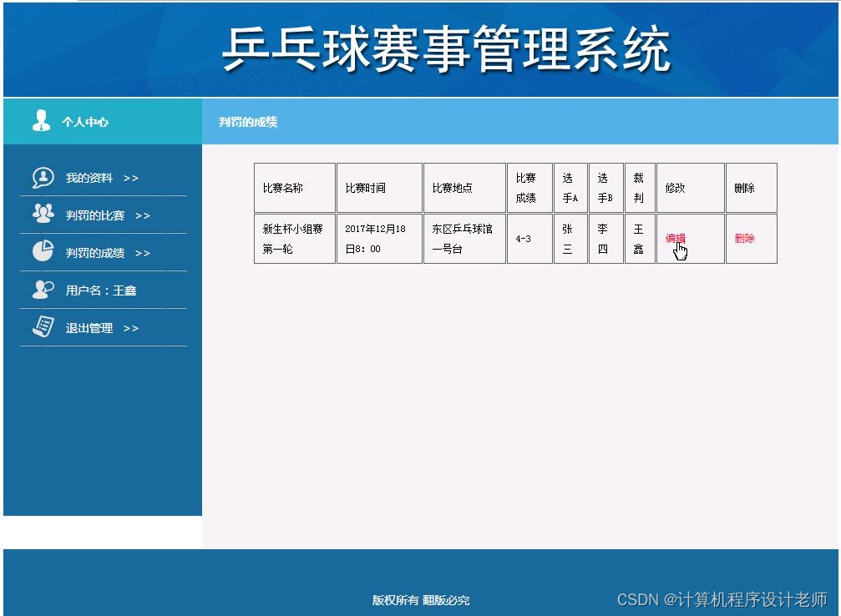Click the red 删除 link
This screenshot has width=841, height=616.
744,238
